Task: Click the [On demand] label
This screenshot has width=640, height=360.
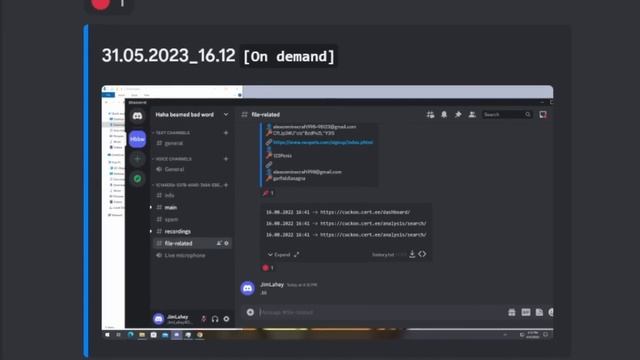Action: (x=289, y=56)
